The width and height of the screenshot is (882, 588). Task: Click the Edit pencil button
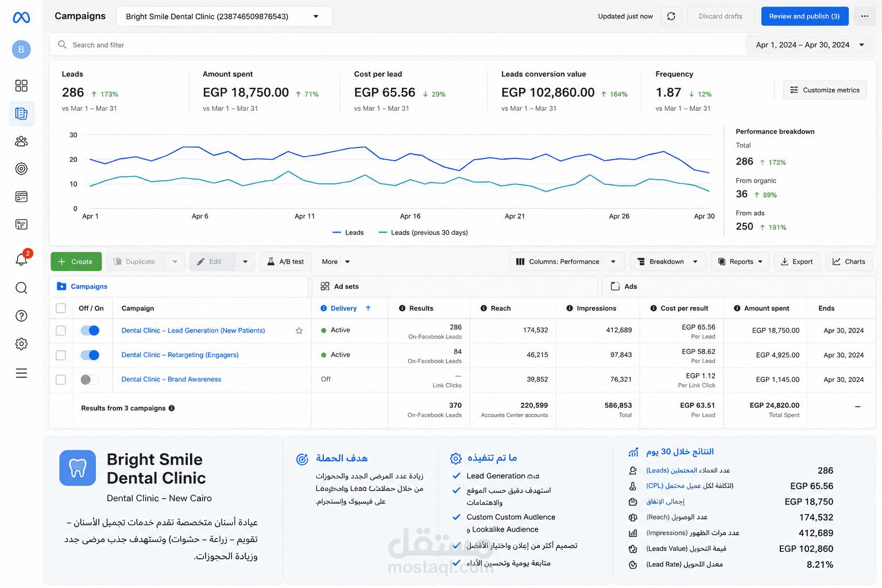[x=212, y=262]
